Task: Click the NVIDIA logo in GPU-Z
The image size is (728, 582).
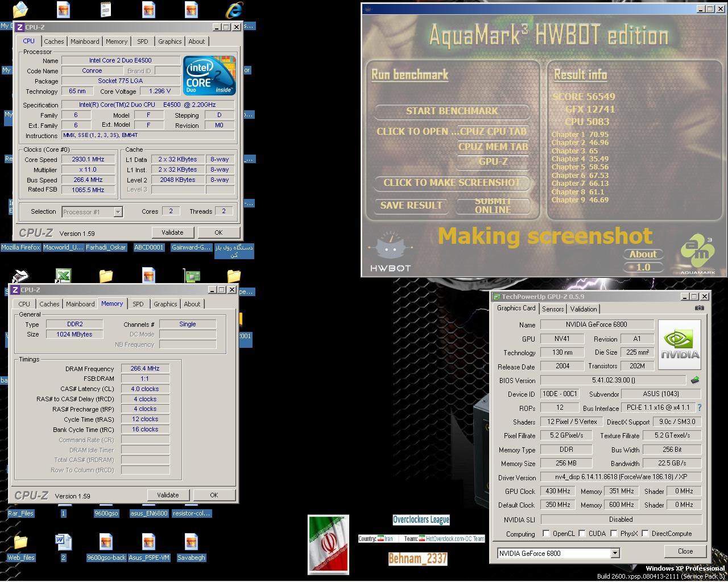Action: tap(680, 345)
